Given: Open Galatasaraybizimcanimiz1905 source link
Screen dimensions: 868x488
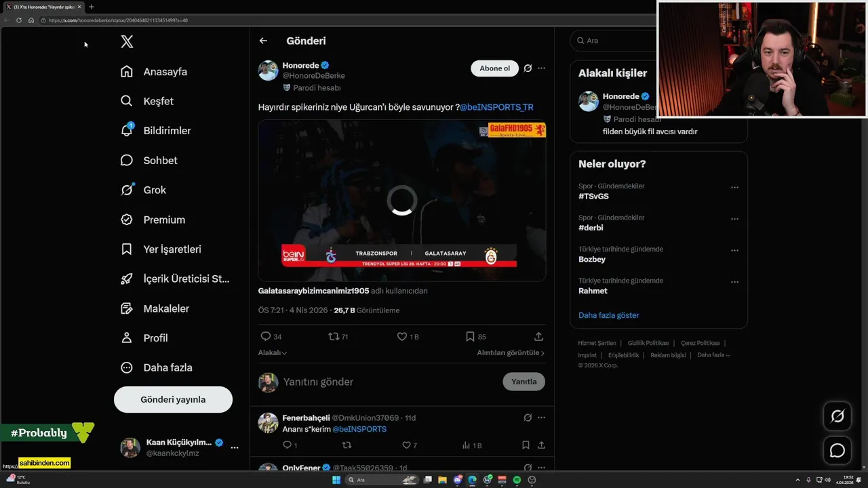Looking at the screenshot, I should [x=313, y=291].
